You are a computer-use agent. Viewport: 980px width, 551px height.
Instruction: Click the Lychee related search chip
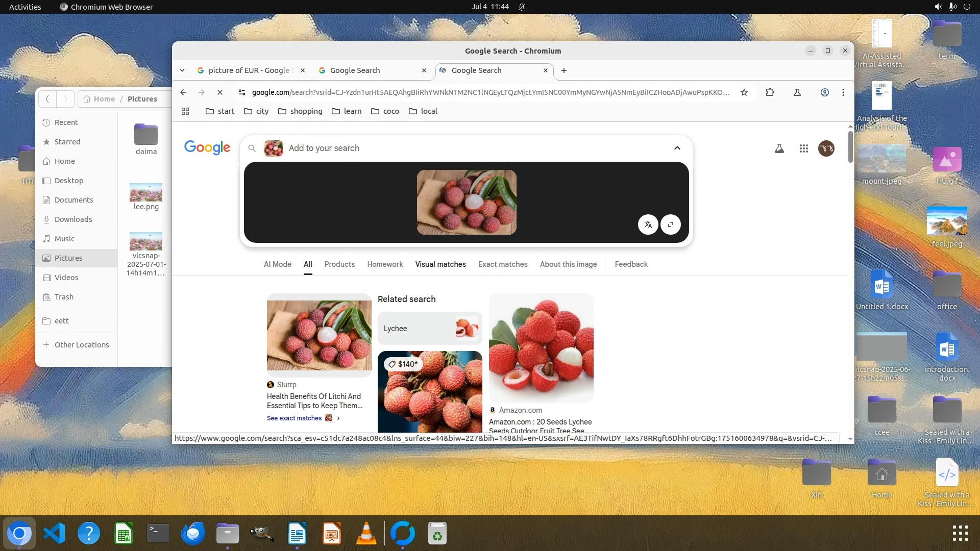point(430,329)
